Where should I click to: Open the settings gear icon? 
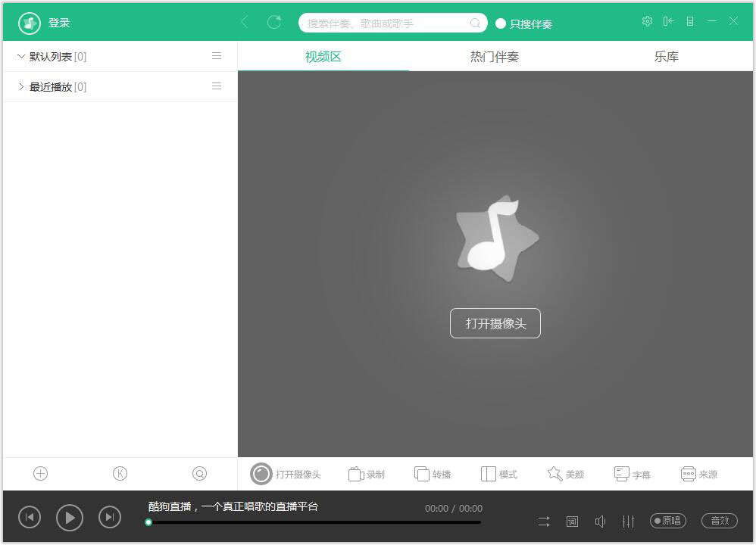point(648,21)
